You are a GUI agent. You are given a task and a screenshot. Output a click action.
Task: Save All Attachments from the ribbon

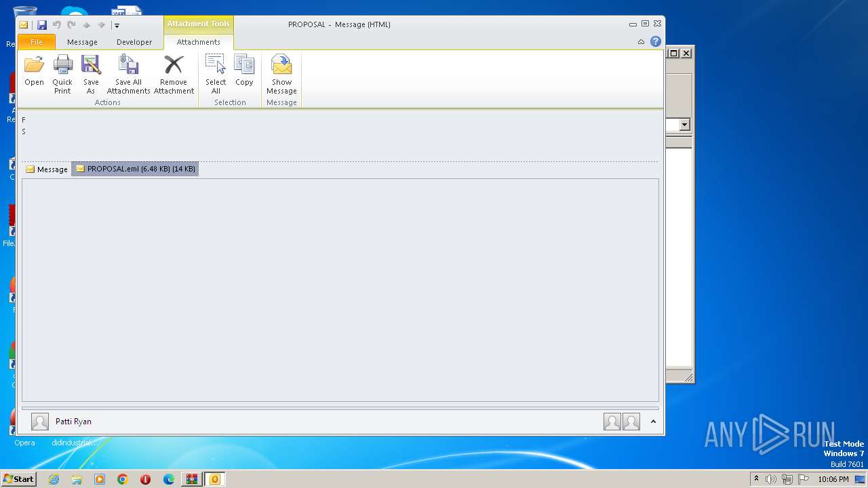point(128,75)
